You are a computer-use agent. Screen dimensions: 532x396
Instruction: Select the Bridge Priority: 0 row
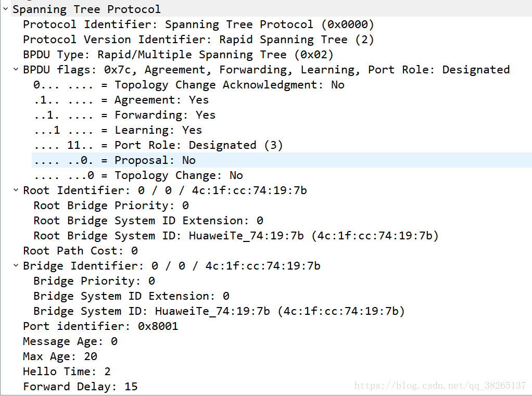[94, 280]
